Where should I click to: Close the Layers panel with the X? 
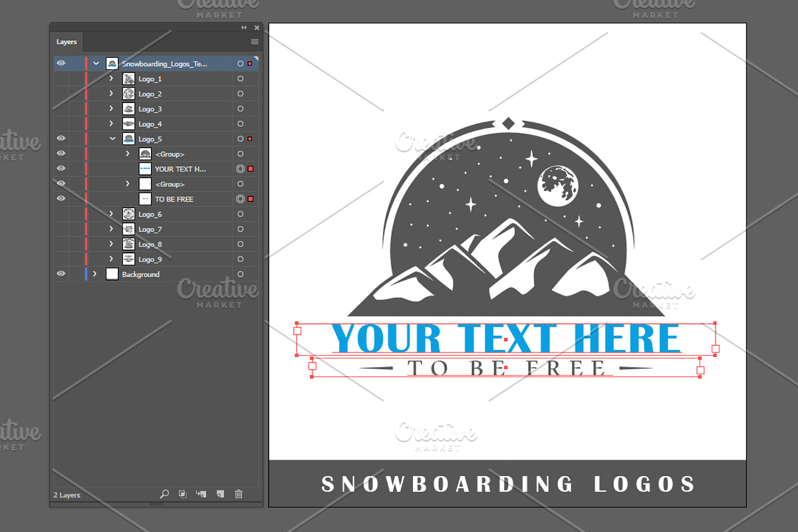(256, 27)
